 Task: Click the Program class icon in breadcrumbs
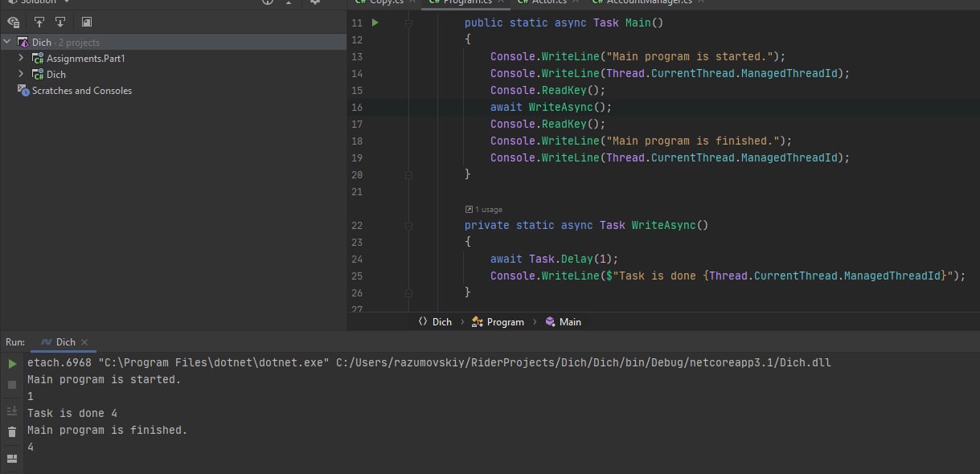(478, 322)
